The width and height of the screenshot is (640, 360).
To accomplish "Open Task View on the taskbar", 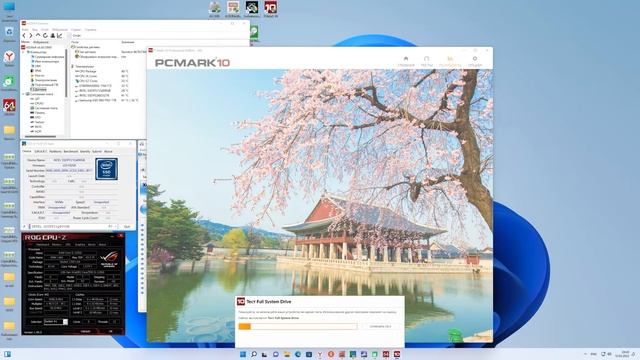I will point(264,354).
